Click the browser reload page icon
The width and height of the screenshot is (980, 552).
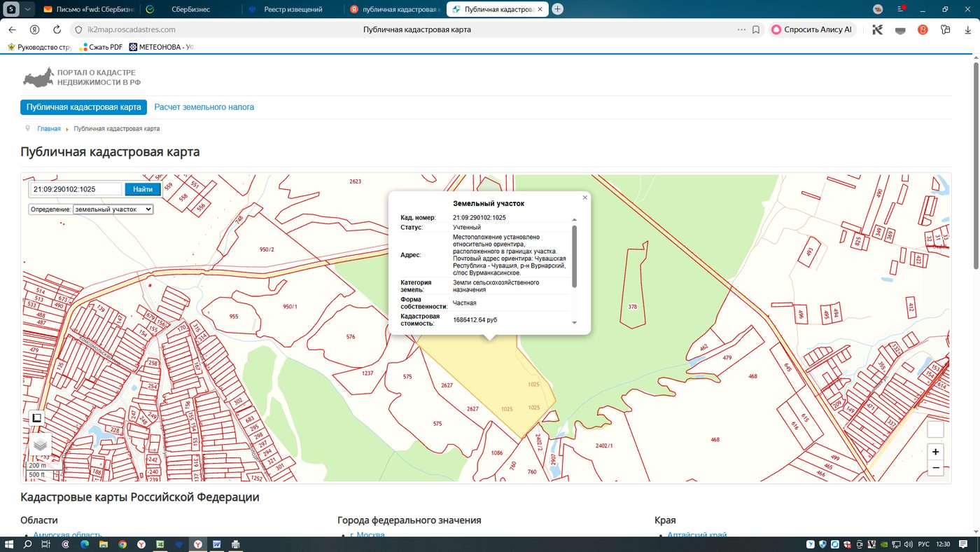tap(57, 29)
